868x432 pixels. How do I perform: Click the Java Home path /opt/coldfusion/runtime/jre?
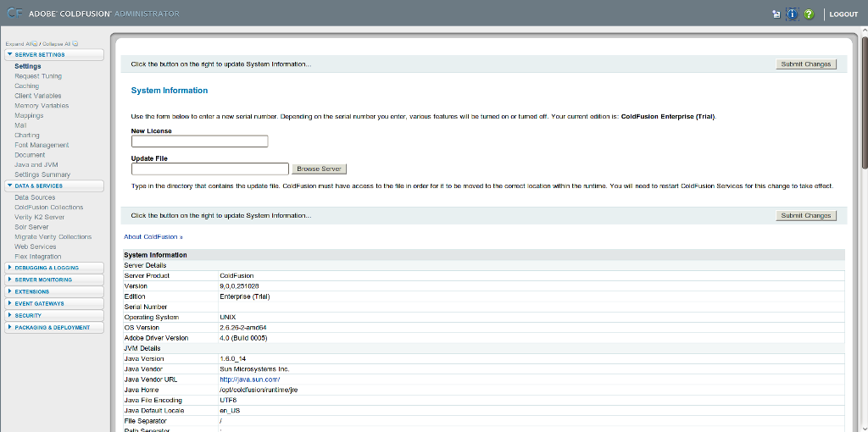(259, 390)
